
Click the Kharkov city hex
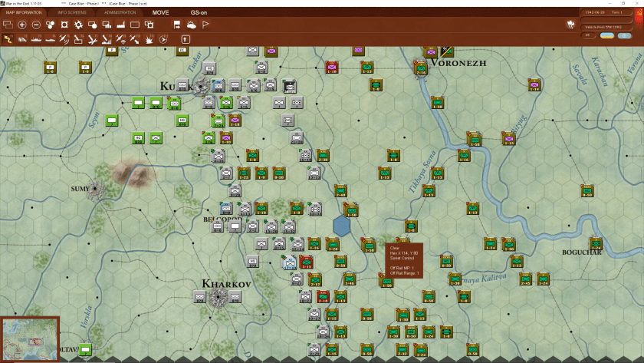click(218, 297)
